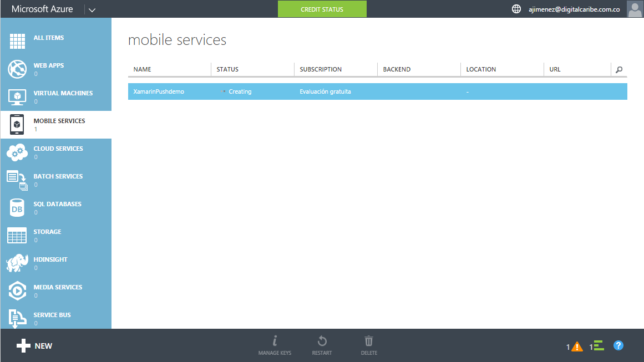Click the Storage table icon
The height and width of the screenshot is (362, 644).
[x=17, y=236]
